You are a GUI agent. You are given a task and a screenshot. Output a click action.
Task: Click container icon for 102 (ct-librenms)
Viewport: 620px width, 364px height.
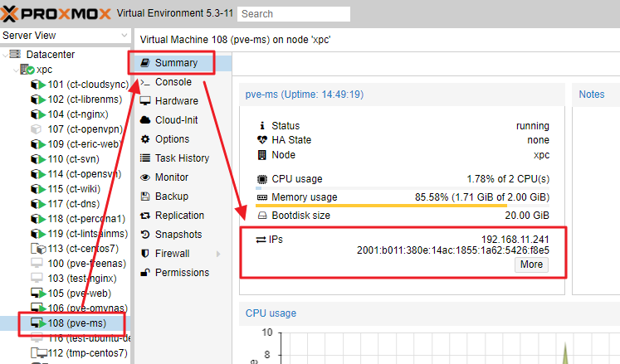(x=38, y=99)
